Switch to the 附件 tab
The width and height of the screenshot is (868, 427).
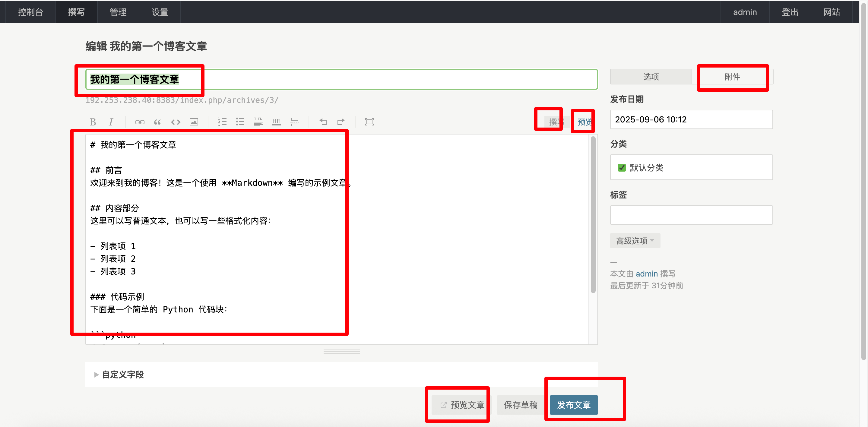click(x=732, y=77)
